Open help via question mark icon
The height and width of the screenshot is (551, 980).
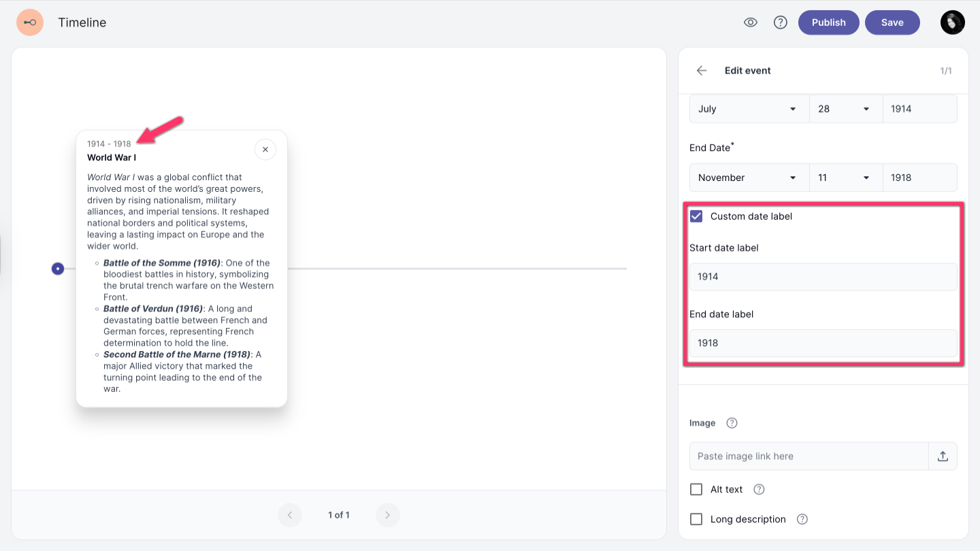point(781,22)
